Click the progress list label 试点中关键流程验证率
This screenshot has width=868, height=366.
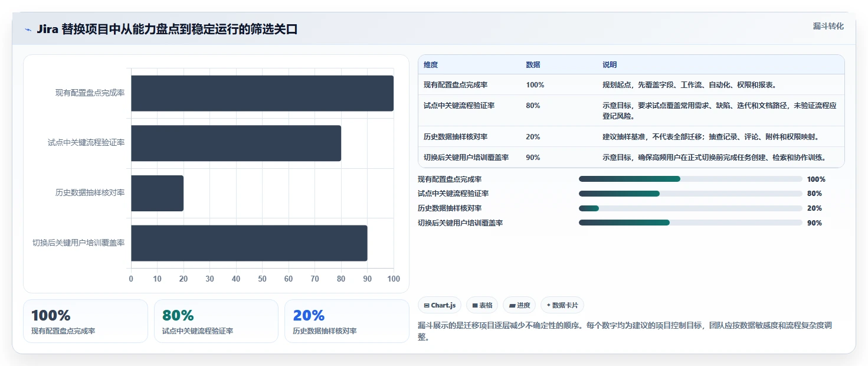click(453, 194)
